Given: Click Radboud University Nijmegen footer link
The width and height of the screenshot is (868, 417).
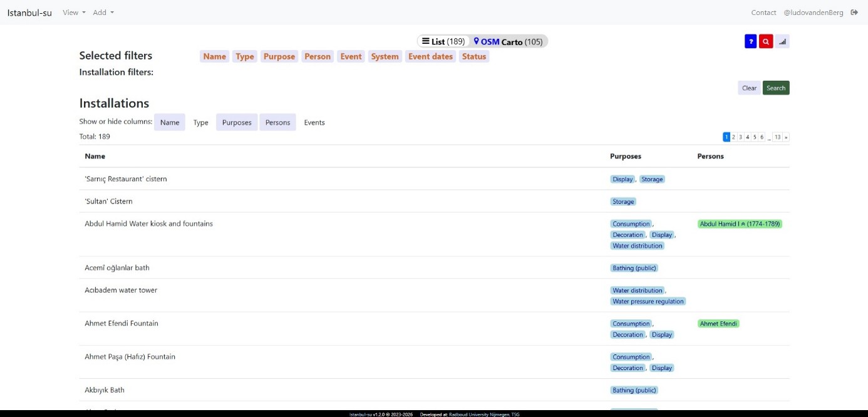Looking at the screenshot, I should 476,414.
